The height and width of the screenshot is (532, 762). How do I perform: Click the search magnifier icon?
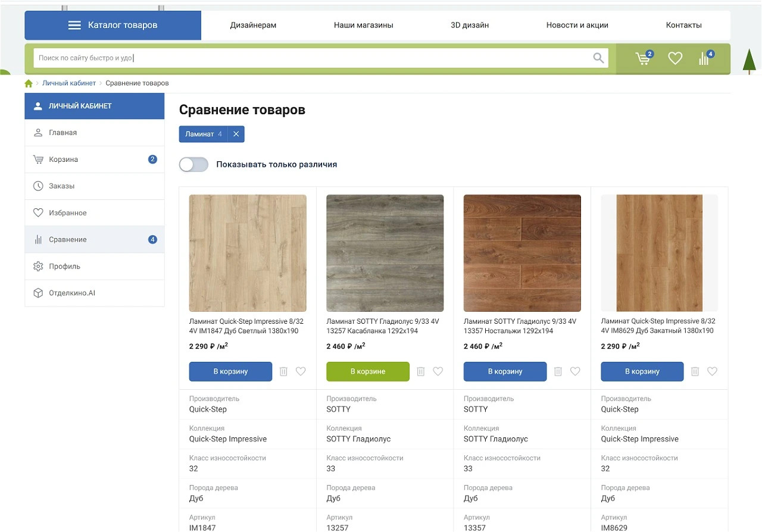click(598, 58)
